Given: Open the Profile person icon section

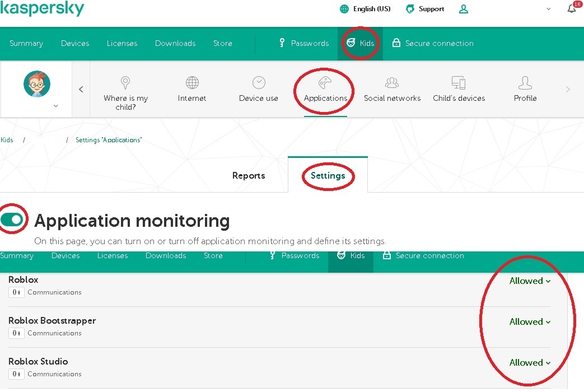Looking at the screenshot, I should [x=525, y=83].
